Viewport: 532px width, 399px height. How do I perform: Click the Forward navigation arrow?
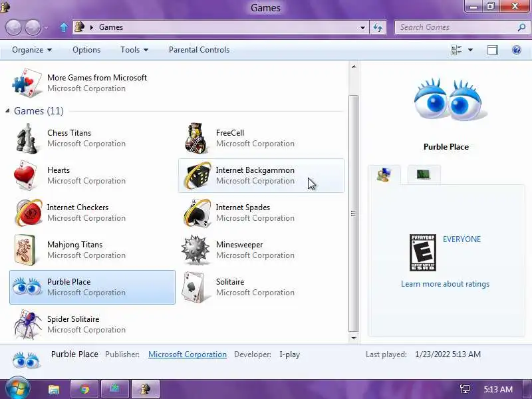click(x=33, y=27)
